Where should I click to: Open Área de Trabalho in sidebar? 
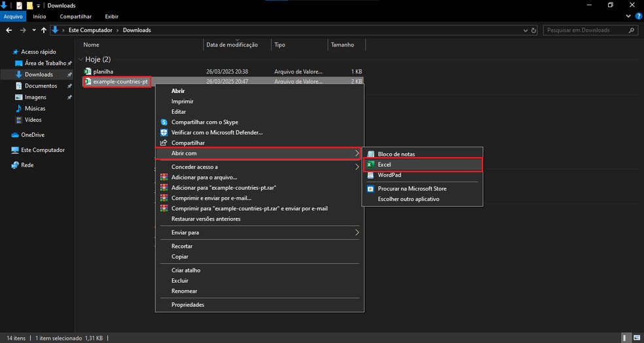pyautogui.click(x=44, y=63)
